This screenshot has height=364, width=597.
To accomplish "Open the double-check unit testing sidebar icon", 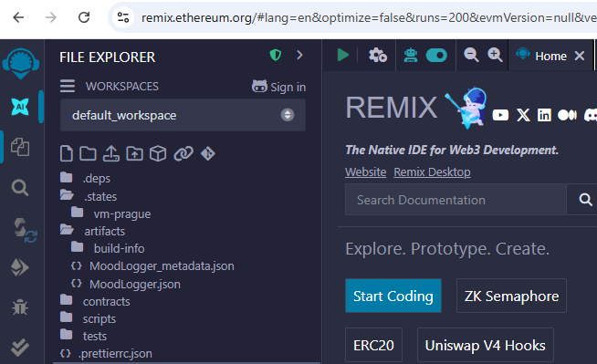I will 20,347.
